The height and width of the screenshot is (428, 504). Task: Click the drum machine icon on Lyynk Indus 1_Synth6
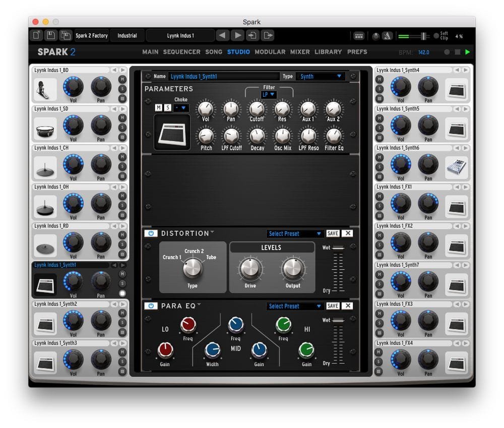pyautogui.click(x=458, y=166)
